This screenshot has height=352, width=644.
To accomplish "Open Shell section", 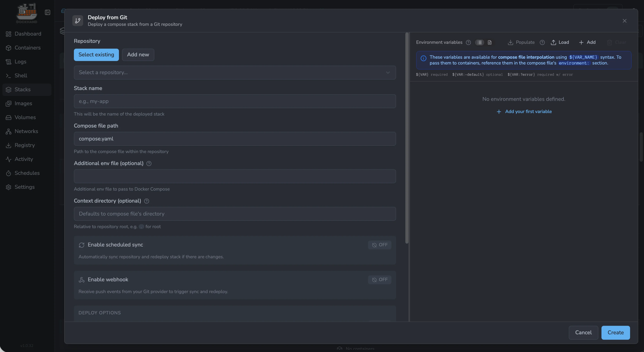I will pyautogui.click(x=27, y=75).
